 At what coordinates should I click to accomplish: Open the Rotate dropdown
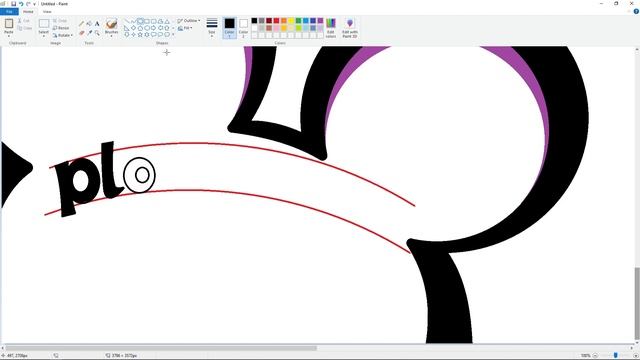[62, 35]
